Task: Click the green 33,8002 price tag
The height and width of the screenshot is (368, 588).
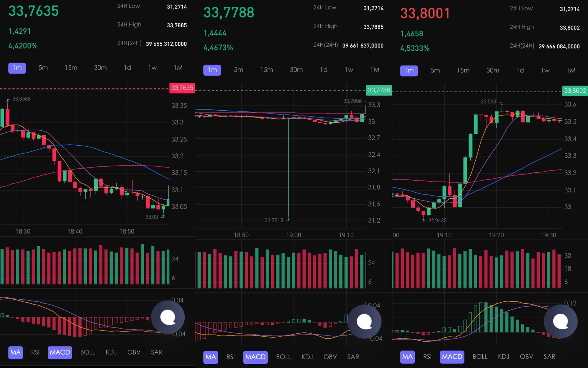Action: pos(575,91)
